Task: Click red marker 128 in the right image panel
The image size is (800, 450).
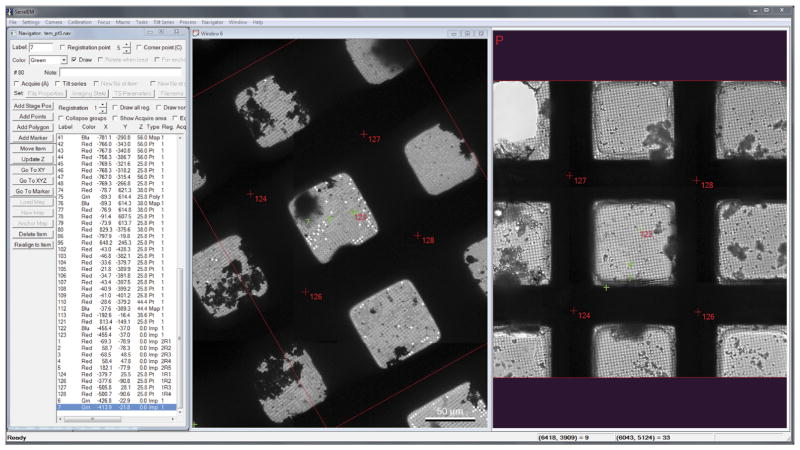Action: tap(697, 180)
